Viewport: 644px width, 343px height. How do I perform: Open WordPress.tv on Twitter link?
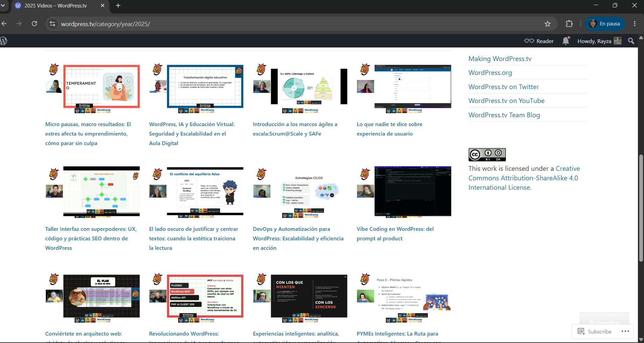pos(503,87)
